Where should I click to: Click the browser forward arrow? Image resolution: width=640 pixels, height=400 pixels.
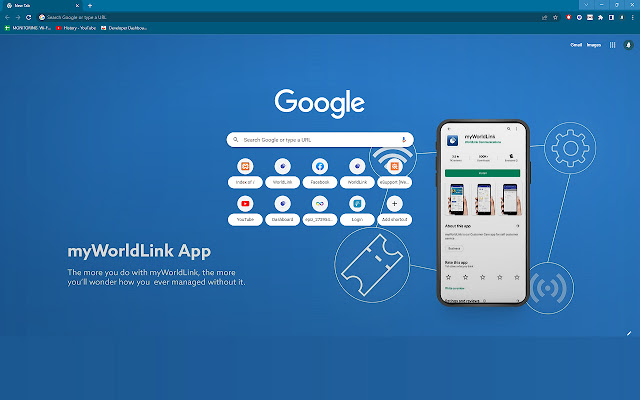point(18,17)
